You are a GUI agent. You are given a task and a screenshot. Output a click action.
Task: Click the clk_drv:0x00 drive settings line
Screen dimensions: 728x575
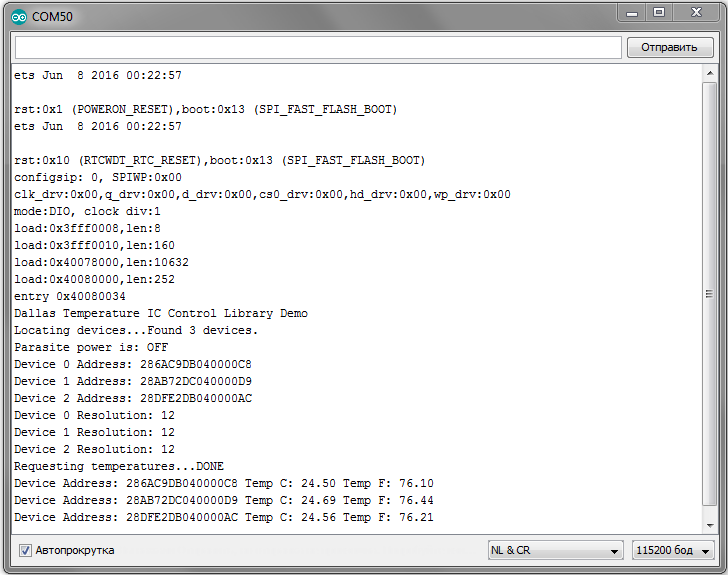pos(262,195)
